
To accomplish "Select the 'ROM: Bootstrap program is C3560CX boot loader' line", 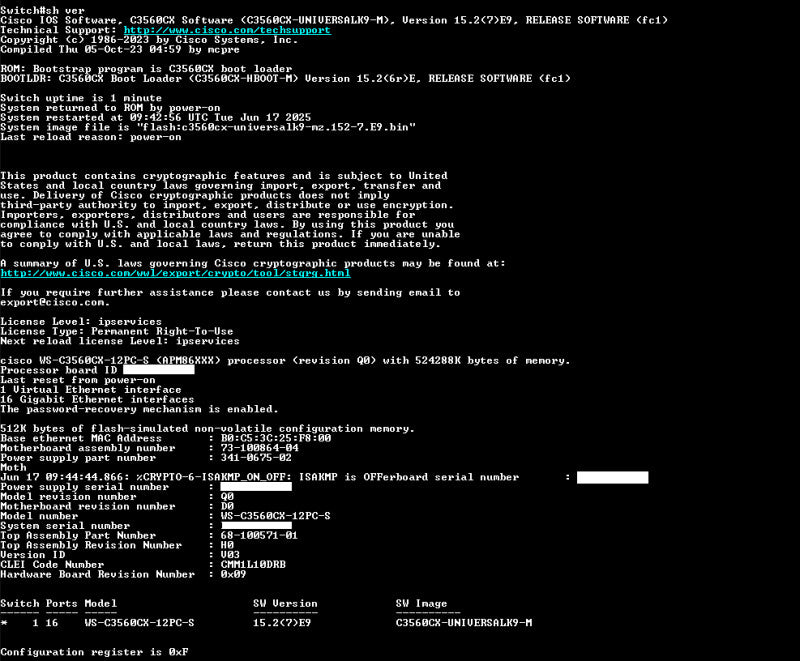I will (x=146, y=69).
